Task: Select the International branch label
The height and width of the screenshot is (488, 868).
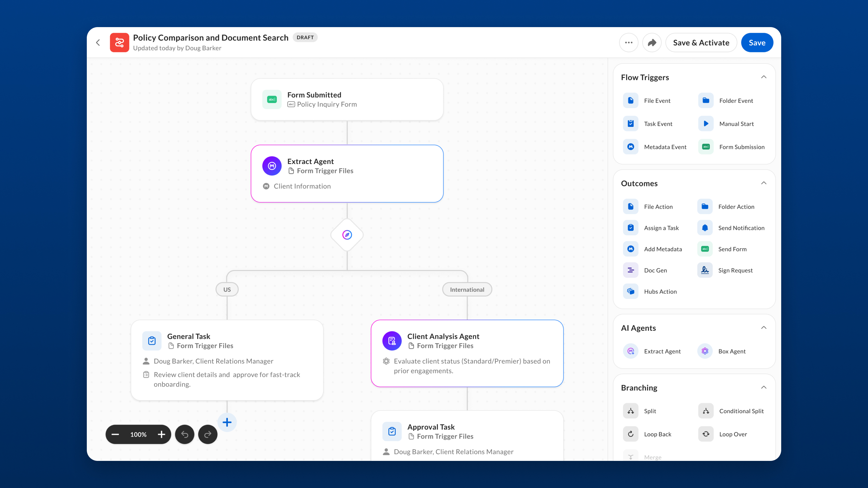Action: [467, 289]
